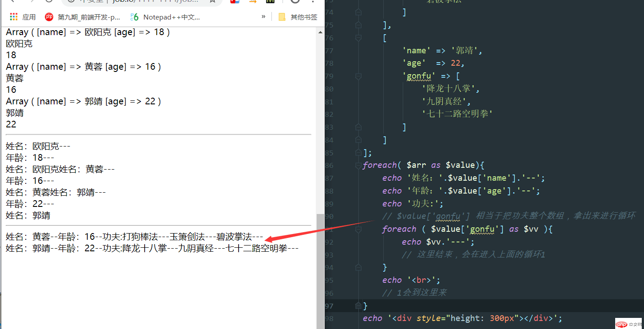Toggle the fold marker at line 85
The image size is (644, 329).
point(358,153)
